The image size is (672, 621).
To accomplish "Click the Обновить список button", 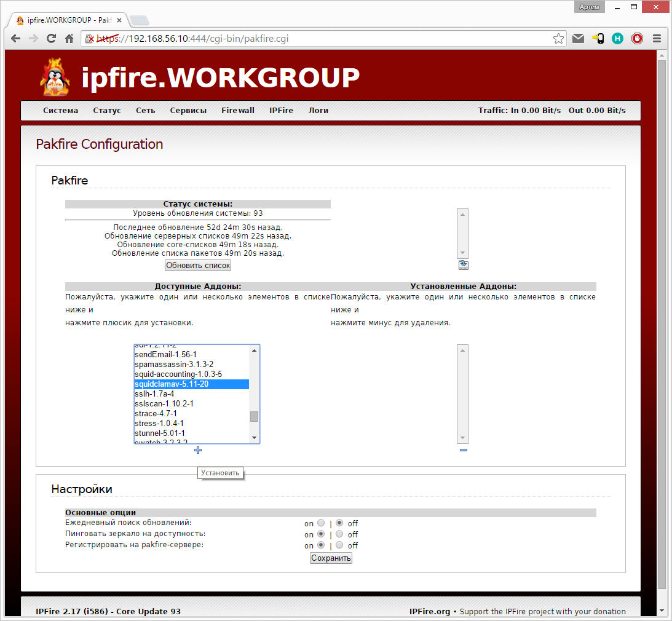I will pyautogui.click(x=198, y=265).
